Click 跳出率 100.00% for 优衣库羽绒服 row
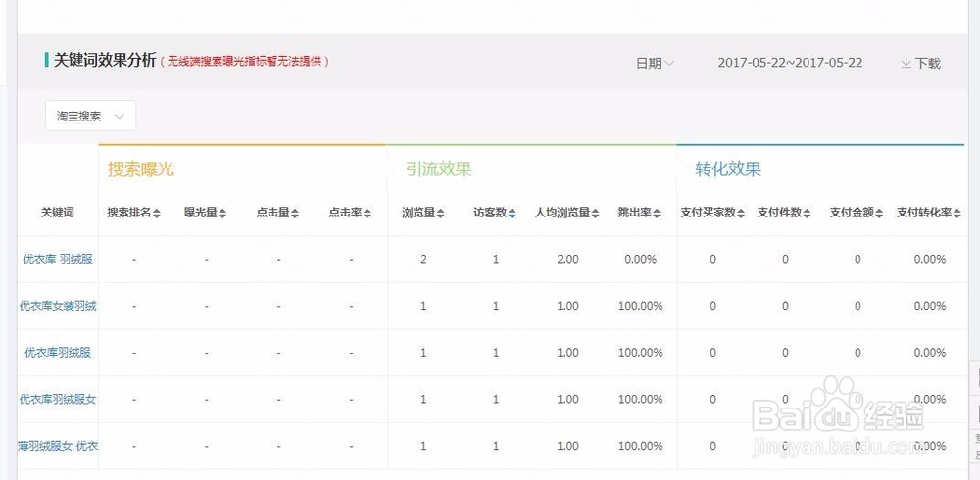This screenshot has width=980, height=480. [x=640, y=353]
